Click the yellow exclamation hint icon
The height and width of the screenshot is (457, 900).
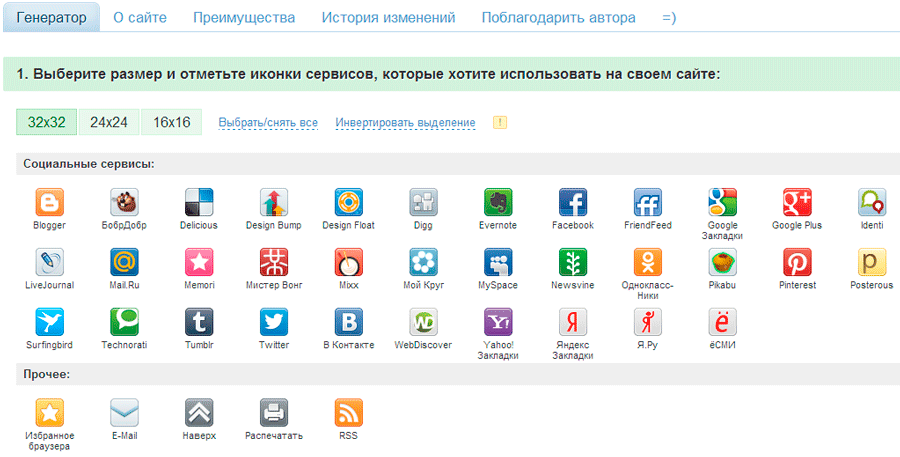(500, 122)
